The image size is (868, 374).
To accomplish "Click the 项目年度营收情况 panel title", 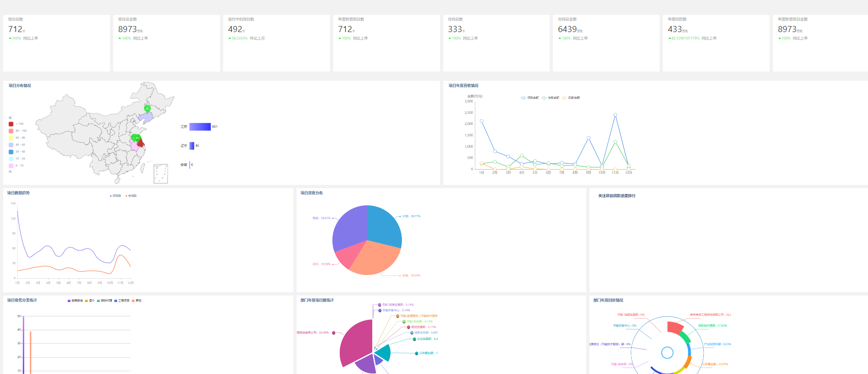I will 463,85.
